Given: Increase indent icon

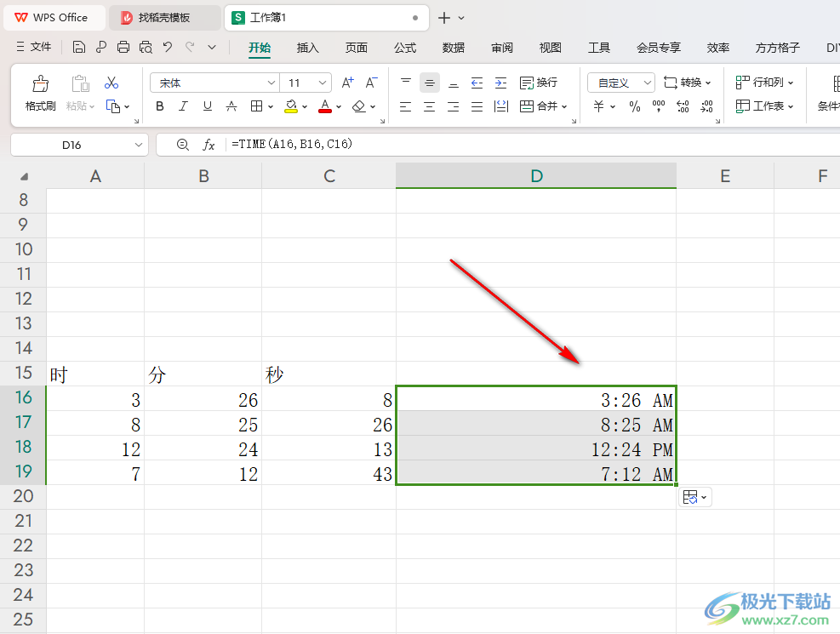Looking at the screenshot, I should coord(501,83).
